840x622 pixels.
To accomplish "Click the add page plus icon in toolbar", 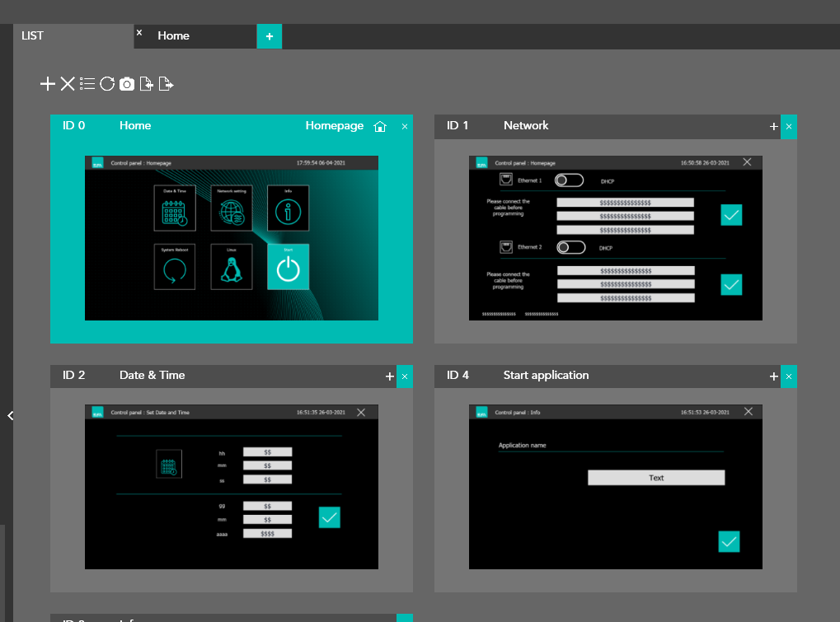I will tap(48, 83).
